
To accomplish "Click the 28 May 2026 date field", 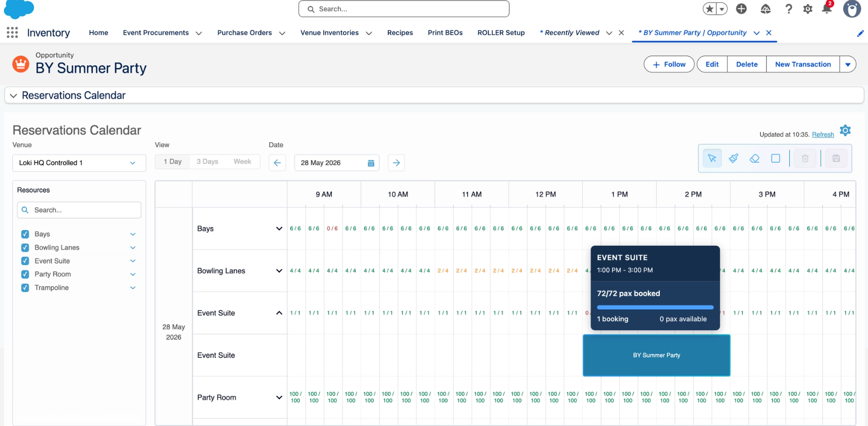I will (x=337, y=163).
